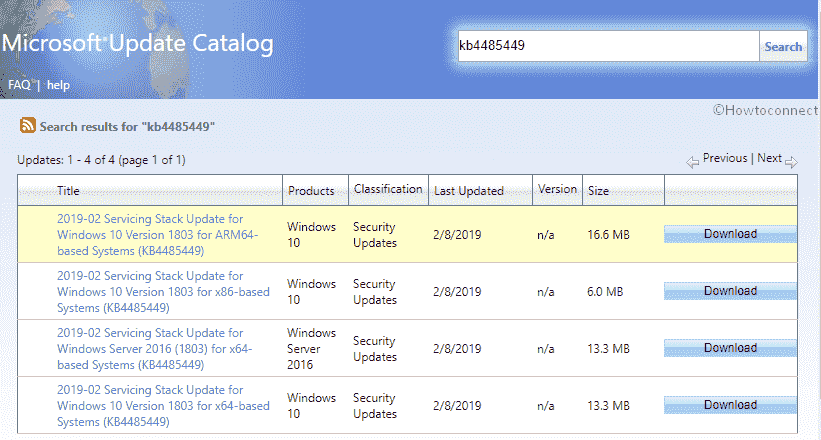Open the Windows Server 2016 (1803) update link

coord(155,349)
